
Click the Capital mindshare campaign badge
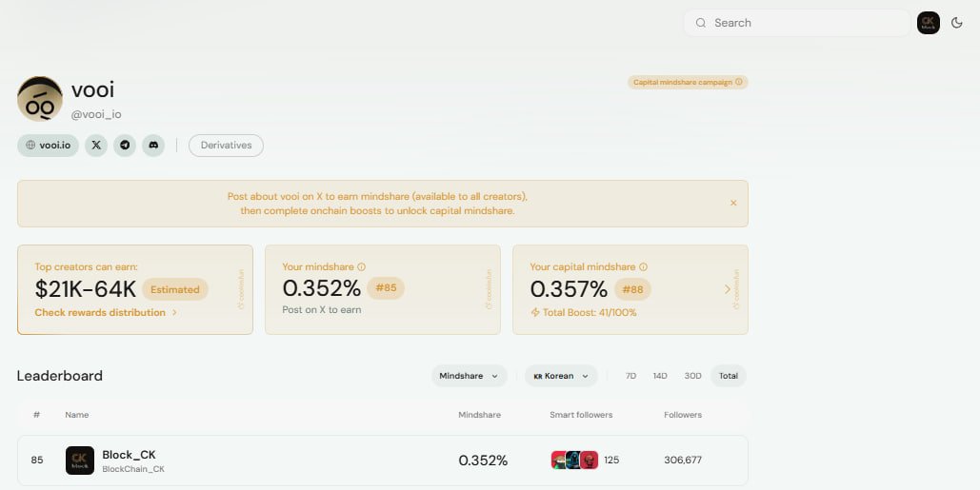[688, 83]
